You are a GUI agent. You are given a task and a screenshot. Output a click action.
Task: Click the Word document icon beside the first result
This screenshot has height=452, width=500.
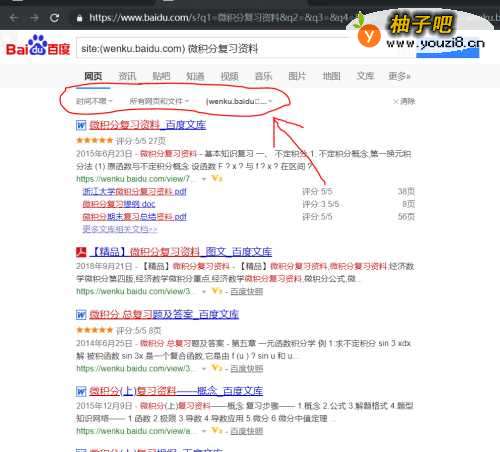81,125
